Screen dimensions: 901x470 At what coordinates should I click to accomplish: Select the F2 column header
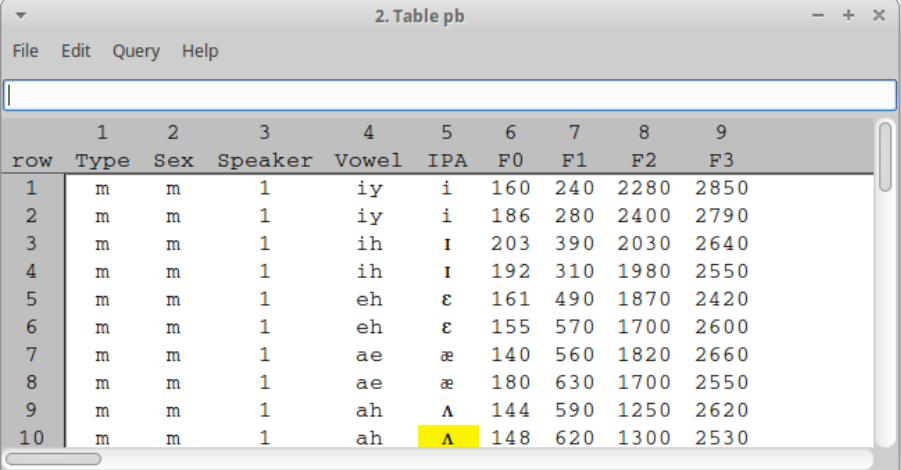tap(644, 160)
